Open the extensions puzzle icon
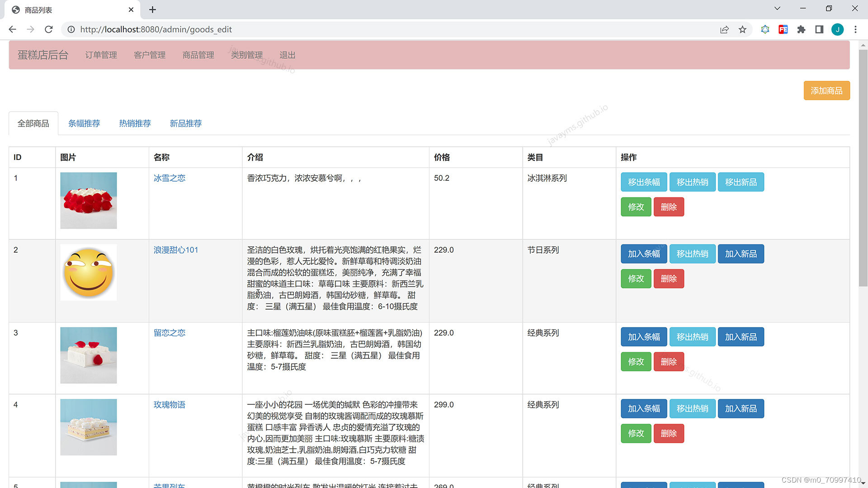868x488 pixels. tap(801, 29)
